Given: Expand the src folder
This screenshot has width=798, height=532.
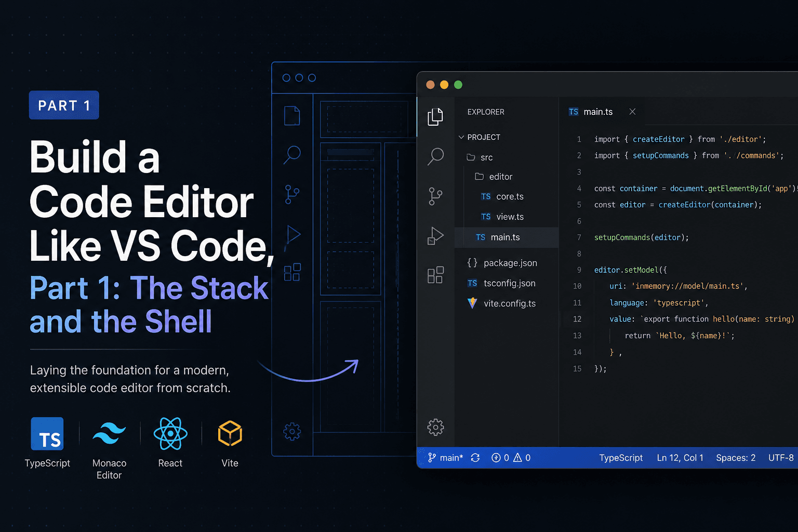Looking at the screenshot, I should click(x=480, y=157).
